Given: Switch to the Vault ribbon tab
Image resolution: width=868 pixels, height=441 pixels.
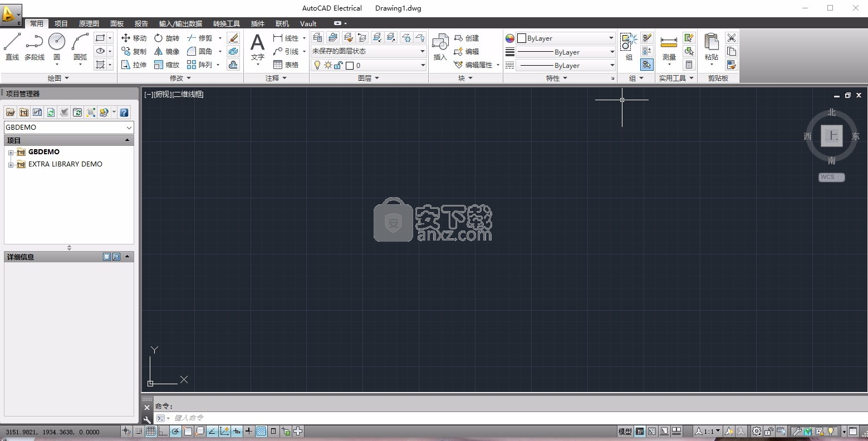Looking at the screenshot, I should tap(308, 23).
